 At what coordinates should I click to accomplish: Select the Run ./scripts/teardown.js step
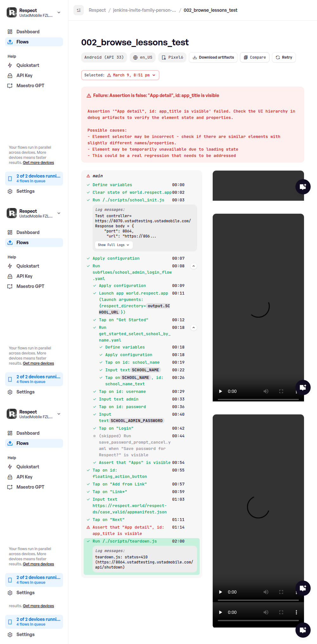pyautogui.click(x=125, y=541)
